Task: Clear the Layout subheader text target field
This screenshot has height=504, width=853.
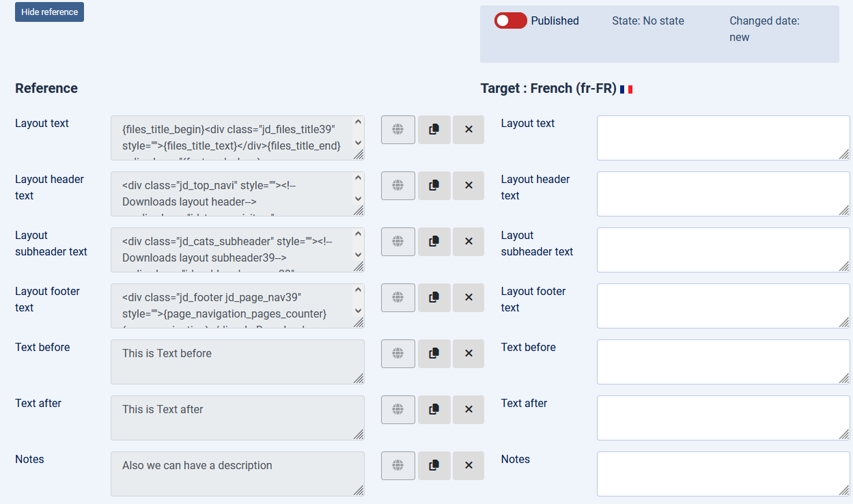Action: pos(469,242)
